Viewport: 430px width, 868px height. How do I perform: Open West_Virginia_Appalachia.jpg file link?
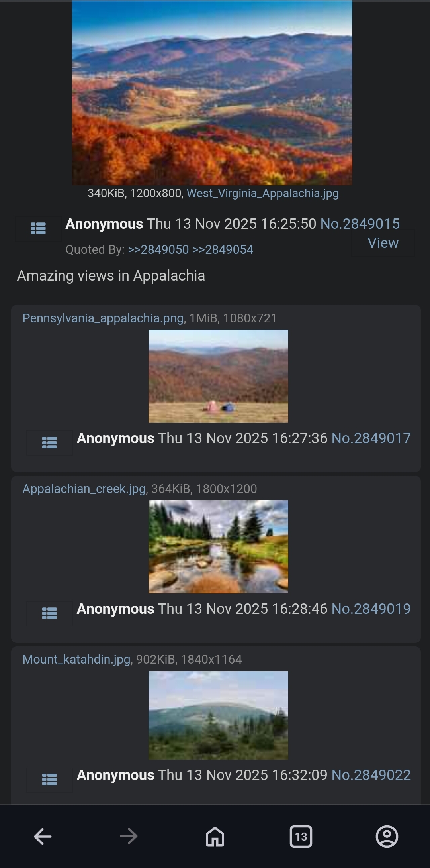[x=263, y=193]
